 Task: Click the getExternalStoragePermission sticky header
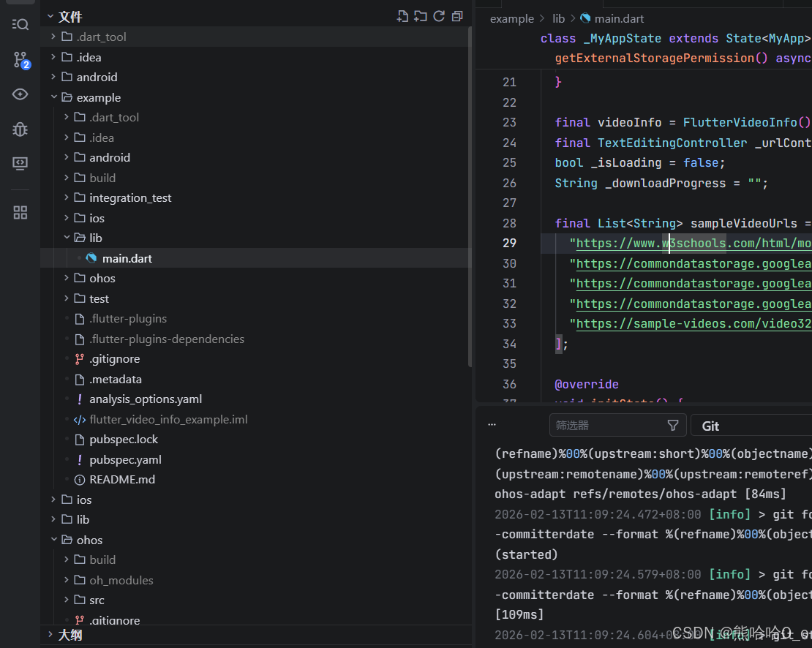coord(683,59)
